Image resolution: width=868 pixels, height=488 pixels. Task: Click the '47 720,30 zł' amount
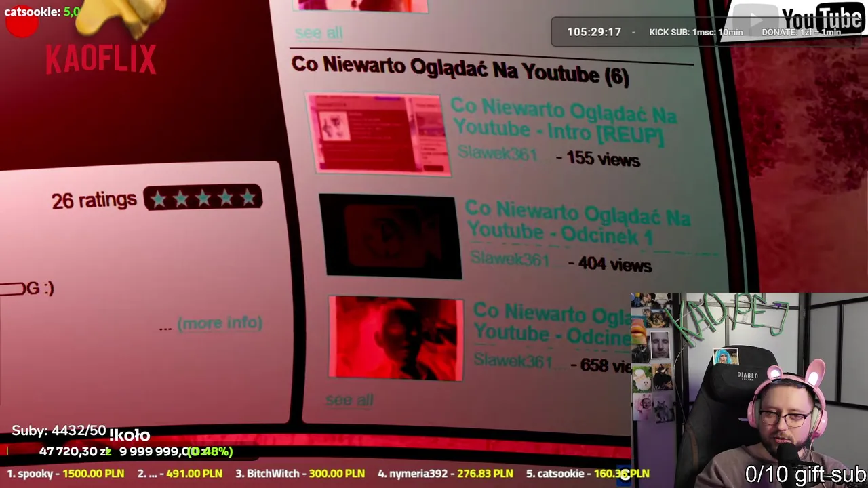point(75,451)
